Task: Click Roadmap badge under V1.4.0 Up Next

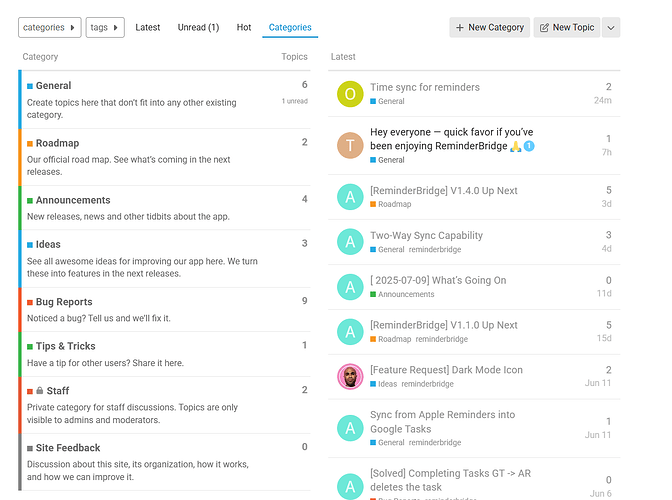Action: 390,204
